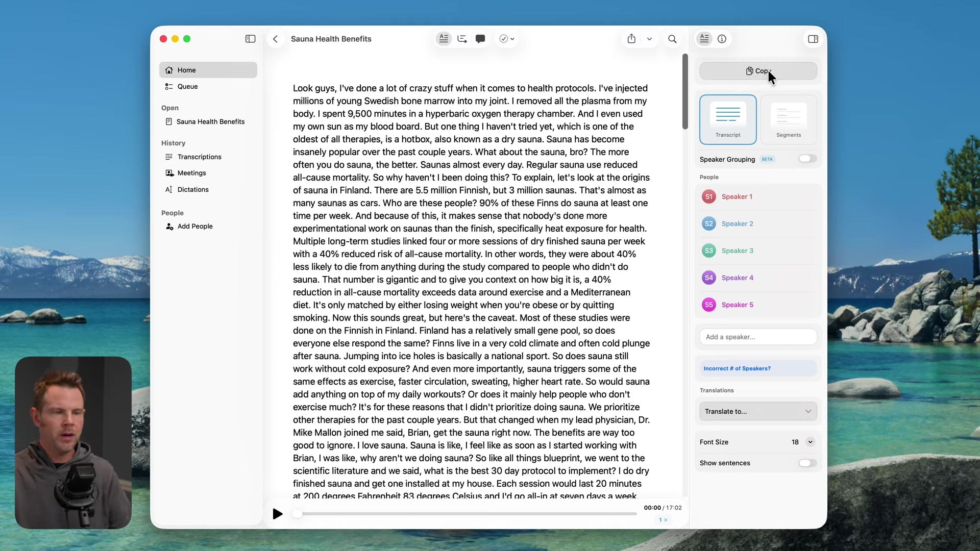Image resolution: width=980 pixels, height=551 pixels.
Task: Select the Segments layout option
Action: pyautogui.click(x=789, y=119)
